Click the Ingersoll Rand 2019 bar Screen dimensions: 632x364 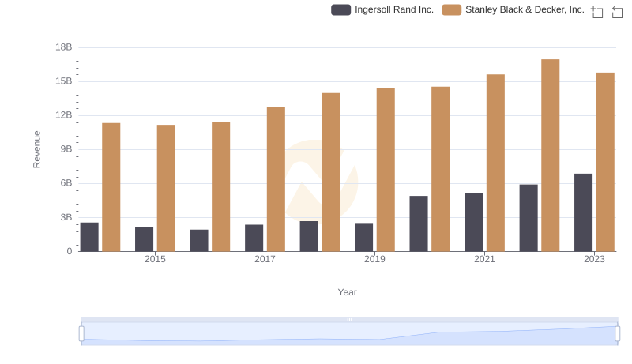click(x=363, y=238)
